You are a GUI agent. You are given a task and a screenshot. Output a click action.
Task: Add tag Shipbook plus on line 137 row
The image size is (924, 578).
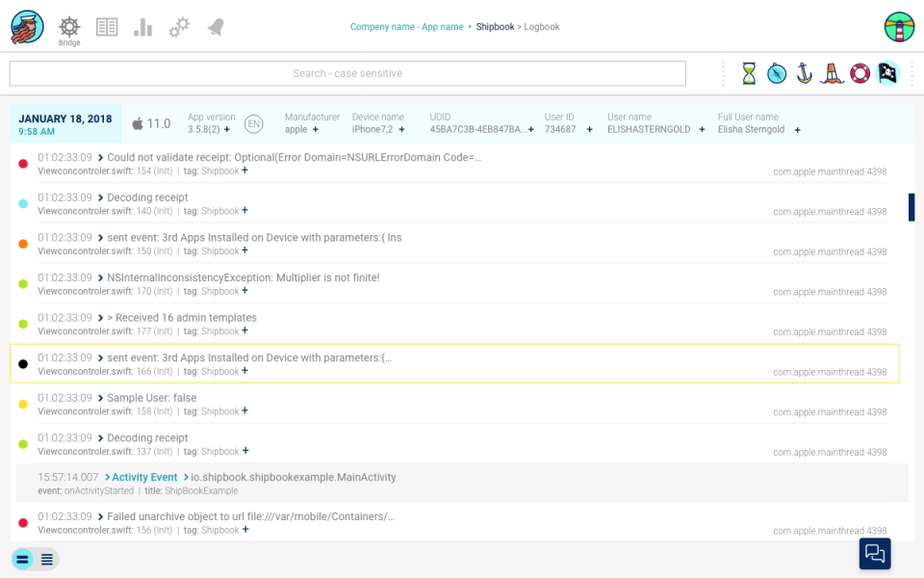click(x=245, y=451)
